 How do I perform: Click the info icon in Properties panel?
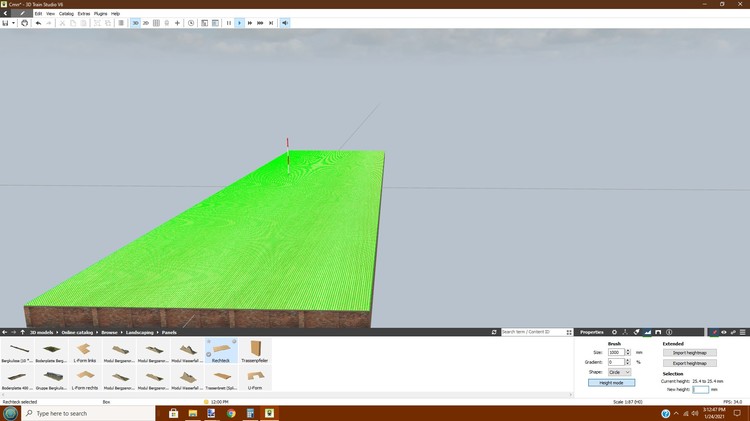[669, 332]
